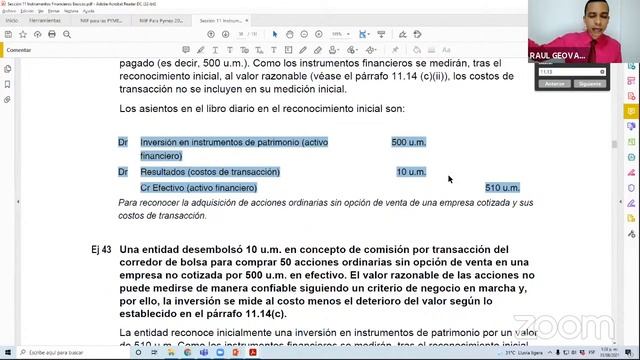Open attachments paperclip panel in sidebar
The width and height of the screenshot is (640, 360).
(x=7, y=100)
